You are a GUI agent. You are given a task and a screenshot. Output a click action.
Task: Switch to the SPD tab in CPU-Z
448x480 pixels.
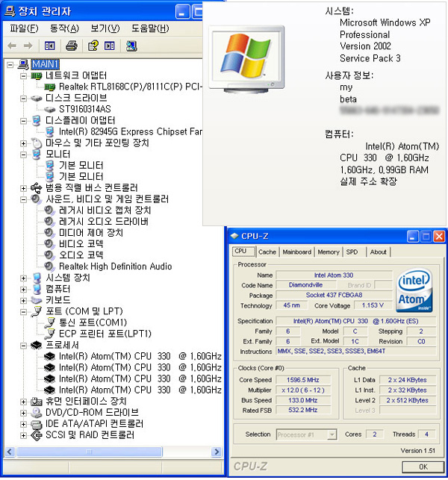352,252
